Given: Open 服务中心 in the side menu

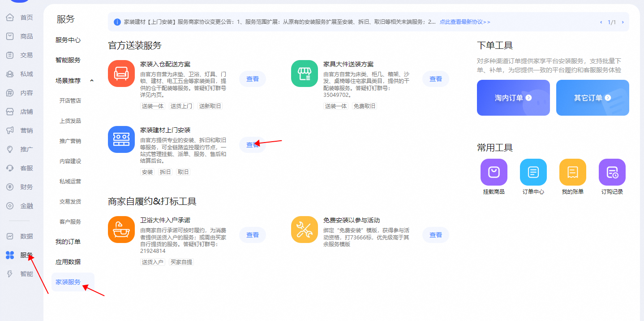Looking at the screenshot, I should click(68, 40).
